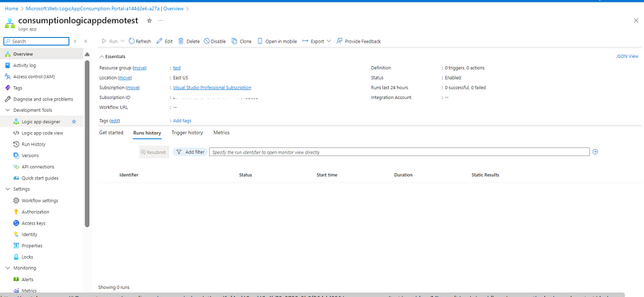
Task: Click the Refresh toolbar icon
Action: 131,41
